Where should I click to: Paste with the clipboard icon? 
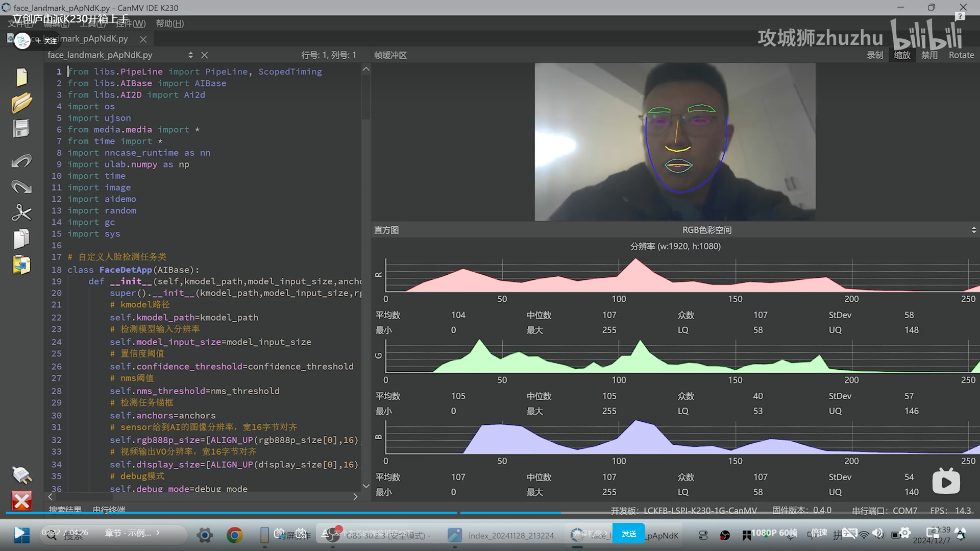21,265
